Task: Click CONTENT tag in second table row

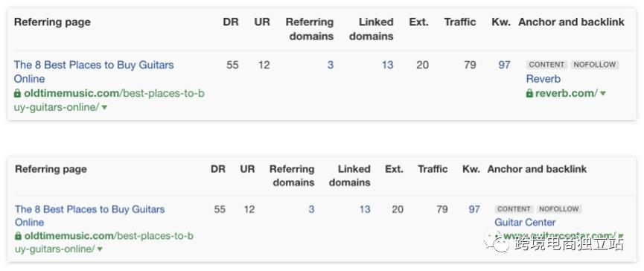Action: pyautogui.click(x=514, y=209)
